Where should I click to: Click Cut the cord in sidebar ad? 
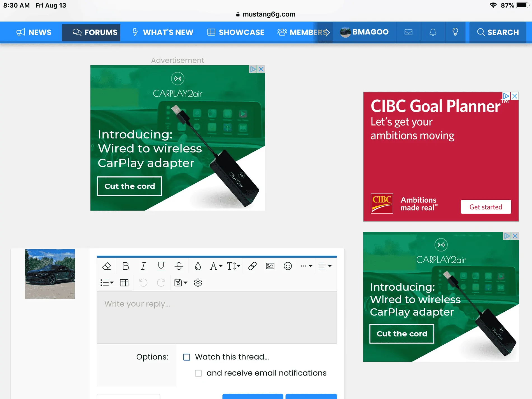[x=402, y=334]
